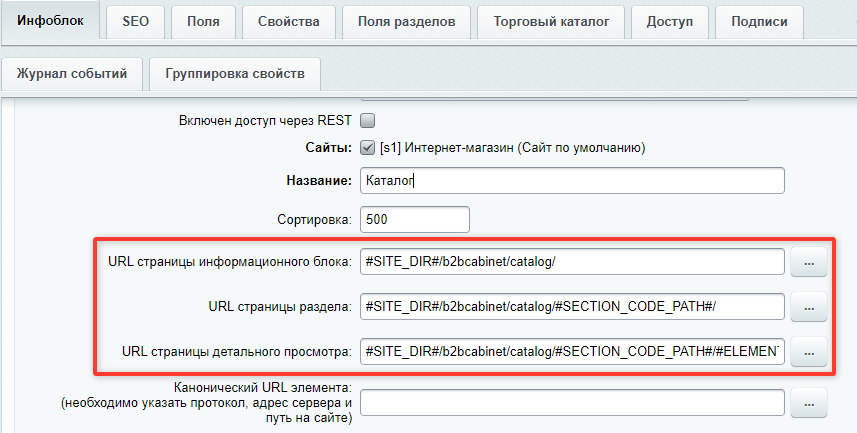Click the canonical element URL field
Screen dimensions: 857x433
point(572,403)
